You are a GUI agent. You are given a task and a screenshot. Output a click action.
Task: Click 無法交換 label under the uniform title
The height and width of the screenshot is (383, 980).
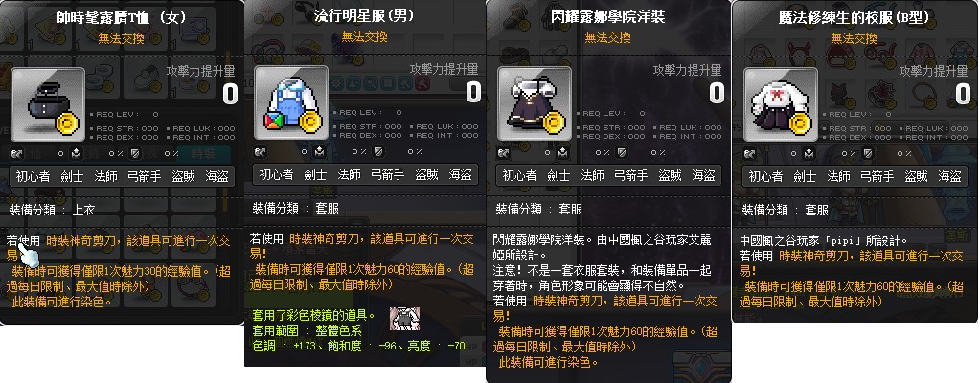pyautogui.click(x=855, y=38)
